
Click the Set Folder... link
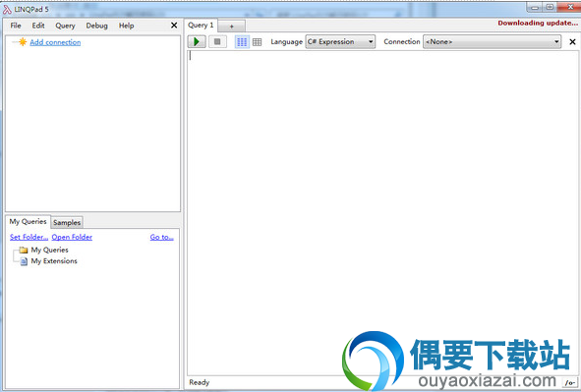pyautogui.click(x=29, y=237)
